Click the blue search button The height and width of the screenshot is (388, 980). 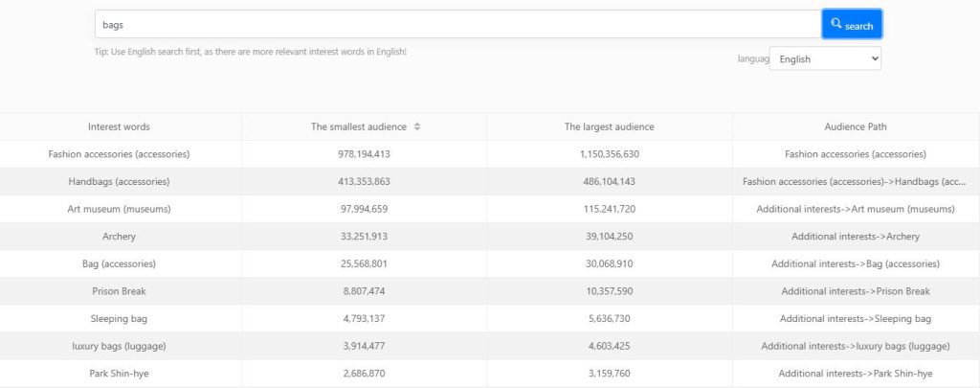(852, 25)
